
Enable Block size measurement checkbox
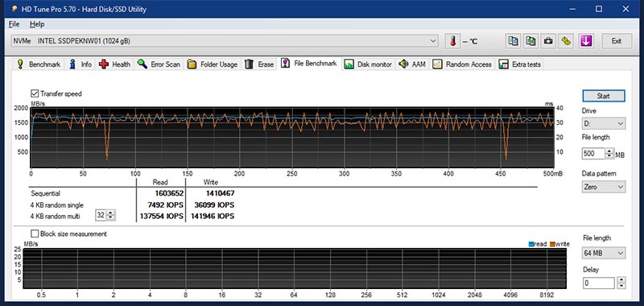[35, 234]
